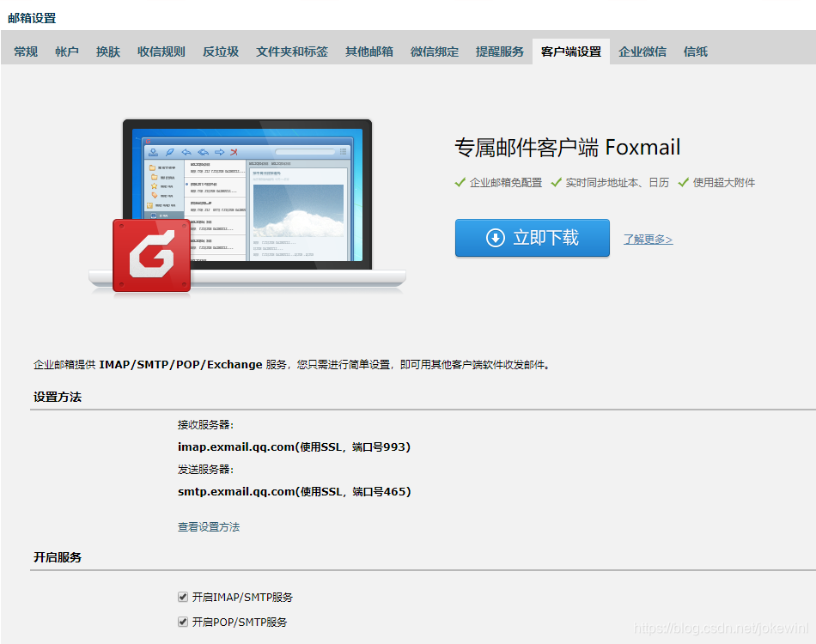Select the 换肤 tab
Screen dimensions: 816x644
(x=107, y=52)
